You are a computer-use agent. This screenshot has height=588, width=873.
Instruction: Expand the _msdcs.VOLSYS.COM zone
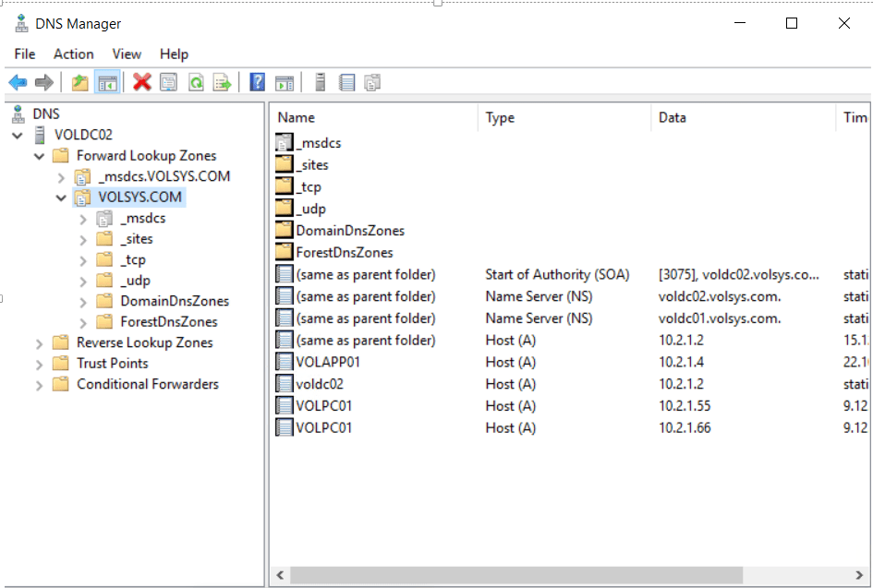point(61,177)
